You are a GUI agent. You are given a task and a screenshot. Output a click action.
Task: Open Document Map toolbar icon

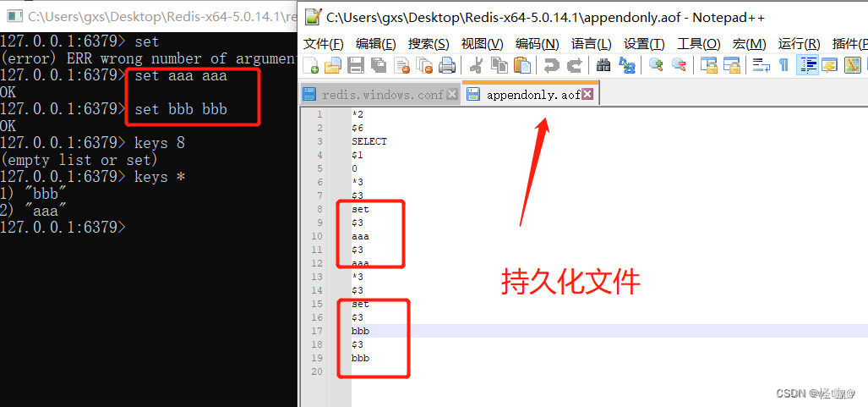click(x=853, y=65)
